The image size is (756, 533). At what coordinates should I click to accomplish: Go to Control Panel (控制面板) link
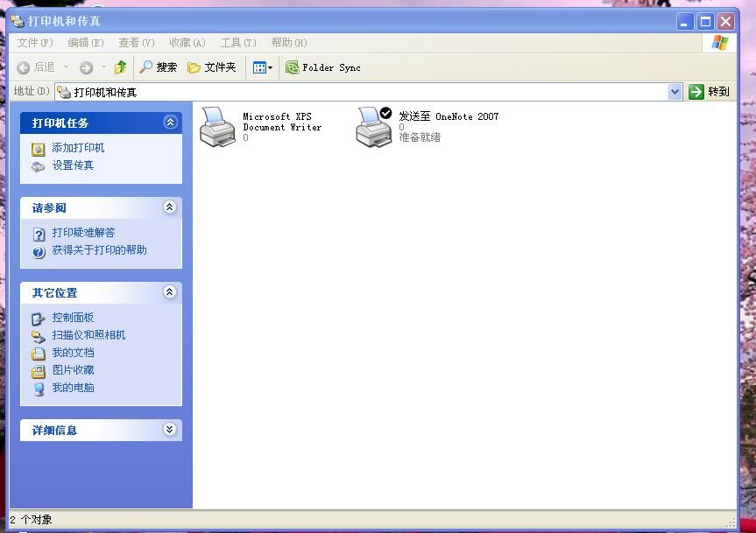(73, 318)
